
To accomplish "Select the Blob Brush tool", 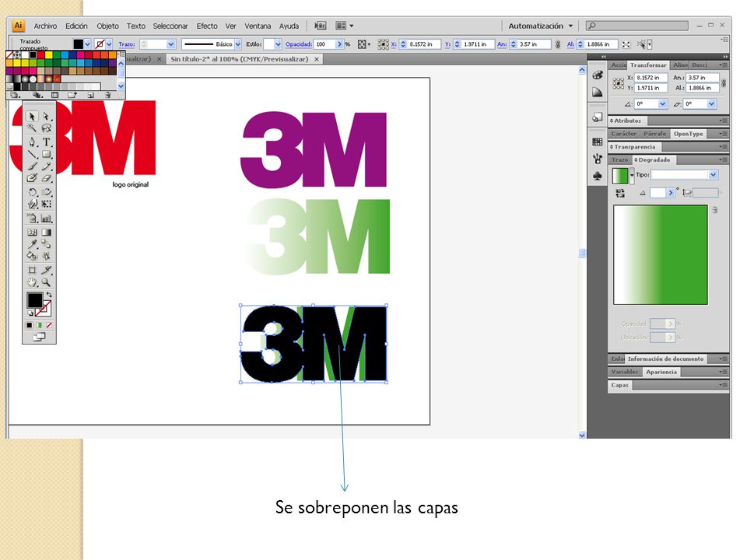I will pyautogui.click(x=32, y=177).
